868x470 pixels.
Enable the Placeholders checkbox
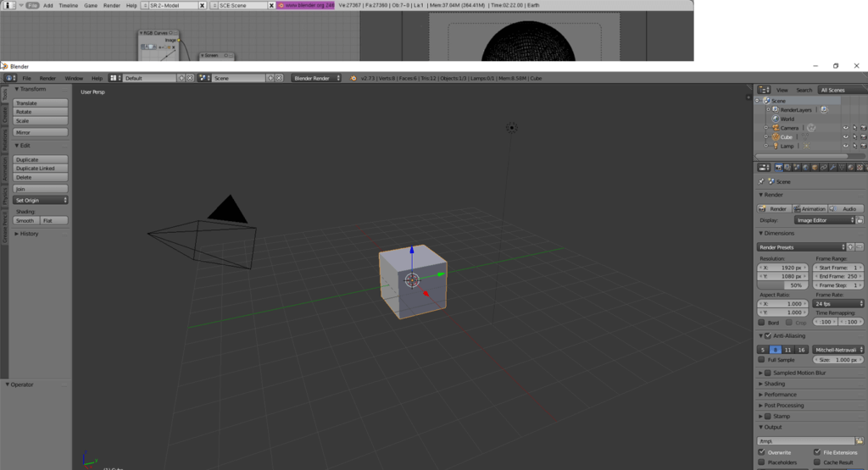click(762, 462)
